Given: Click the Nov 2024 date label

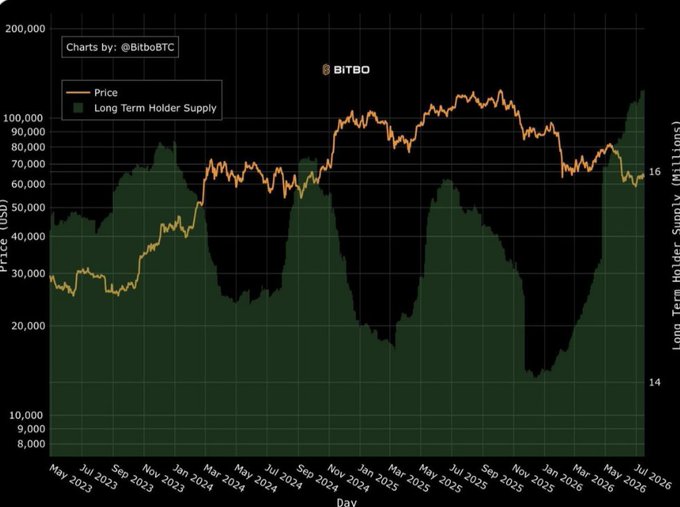Looking at the screenshot, I should (x=348, y=478).
